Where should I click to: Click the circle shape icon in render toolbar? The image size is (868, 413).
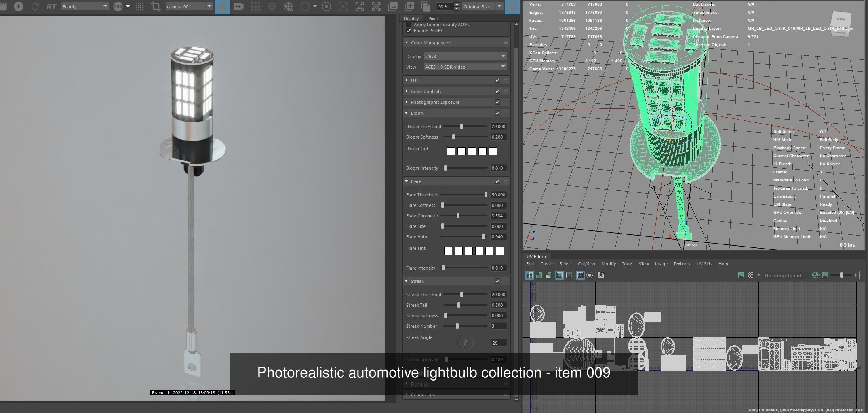pyautogui.click(x=305, y=6)
